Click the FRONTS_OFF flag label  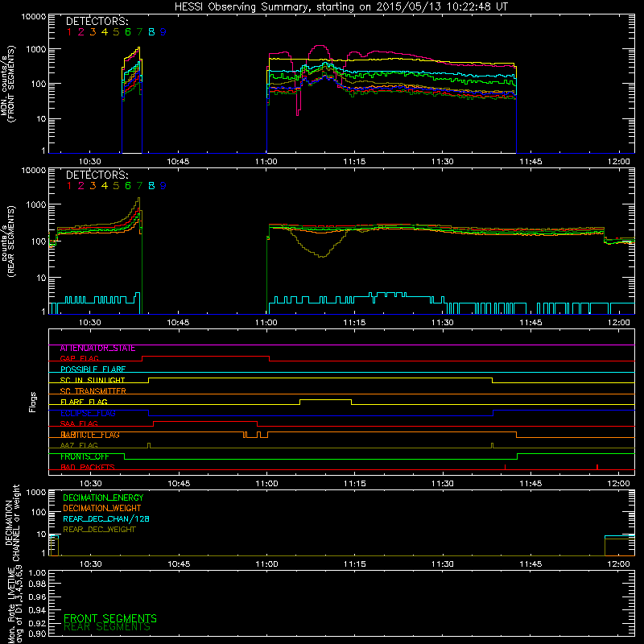(x=85, y=456)
